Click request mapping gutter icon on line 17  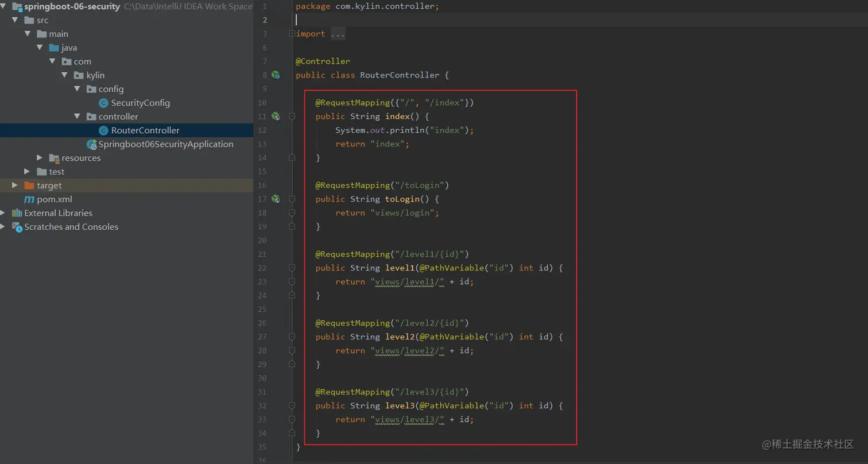tap(276, 199)
